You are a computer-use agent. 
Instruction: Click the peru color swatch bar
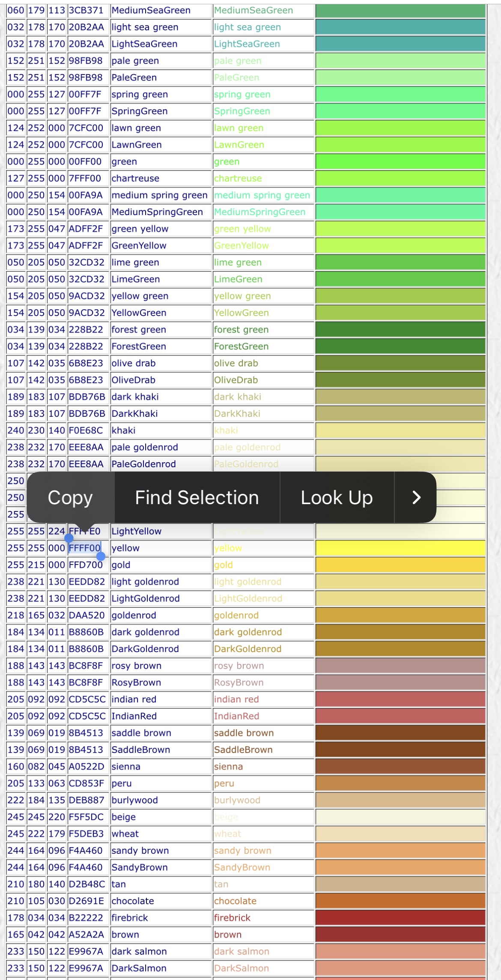[x=400, y=783]
